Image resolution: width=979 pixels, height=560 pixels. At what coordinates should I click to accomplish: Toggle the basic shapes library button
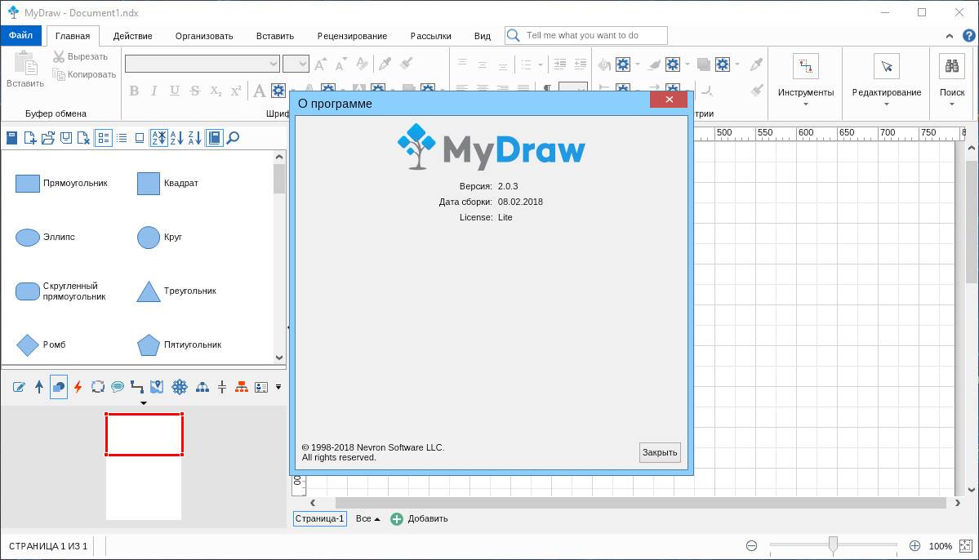point(59,387)
